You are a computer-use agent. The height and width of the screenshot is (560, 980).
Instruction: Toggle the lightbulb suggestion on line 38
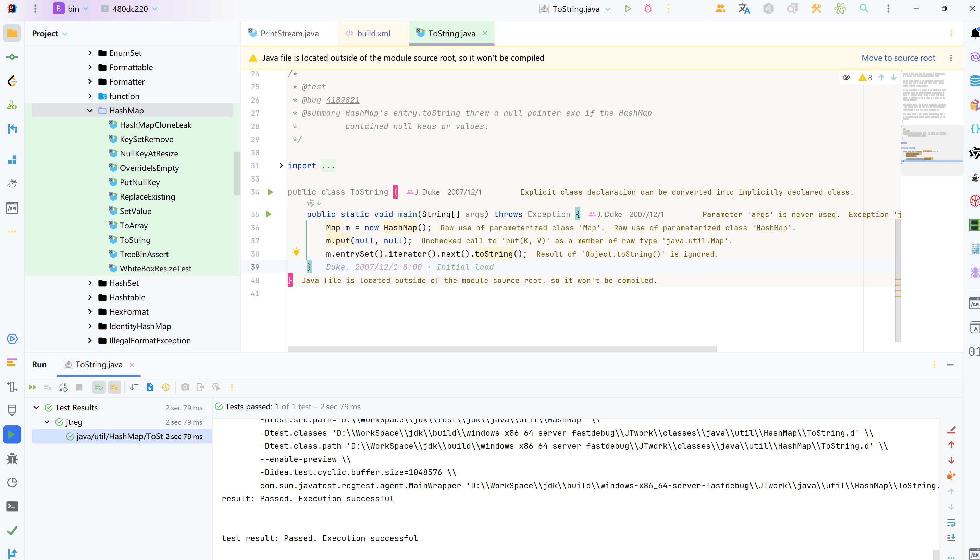coord(296,253)
